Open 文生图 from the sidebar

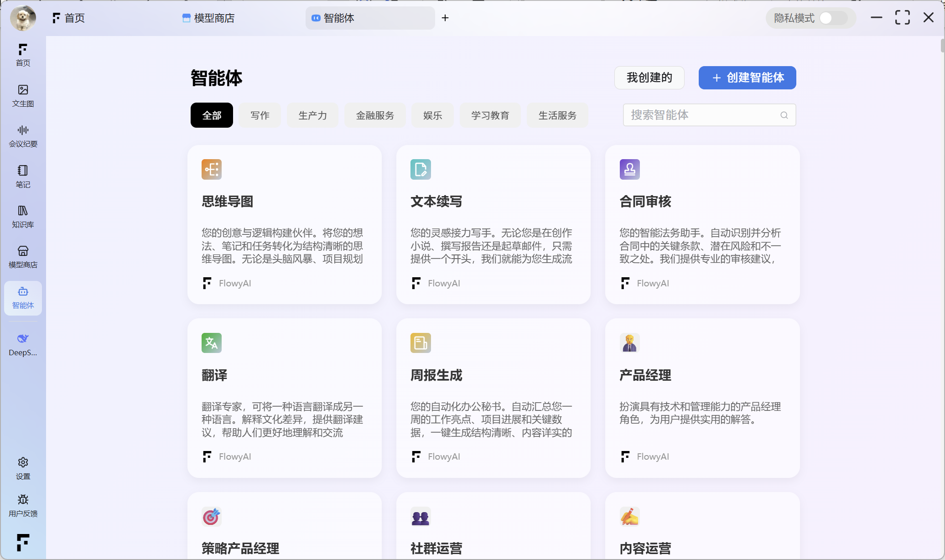(x=23, y=95)
